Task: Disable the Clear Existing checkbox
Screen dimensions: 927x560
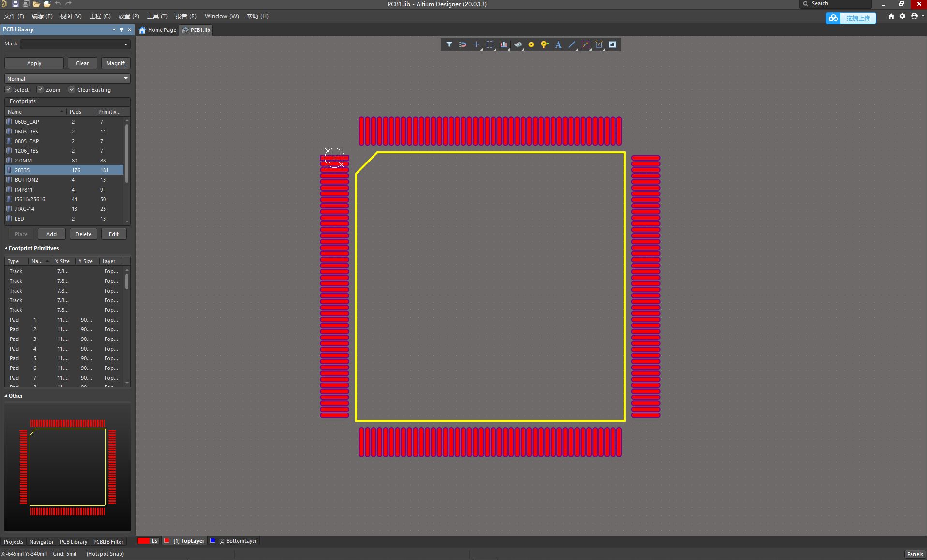Action: click(72, 90)
